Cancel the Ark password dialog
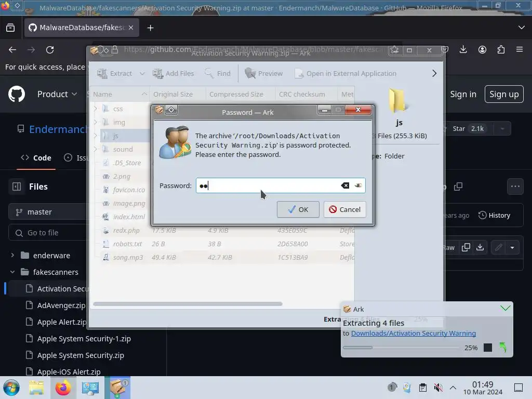The height and width of the screenshot is (399, 532). pos(345,209)
